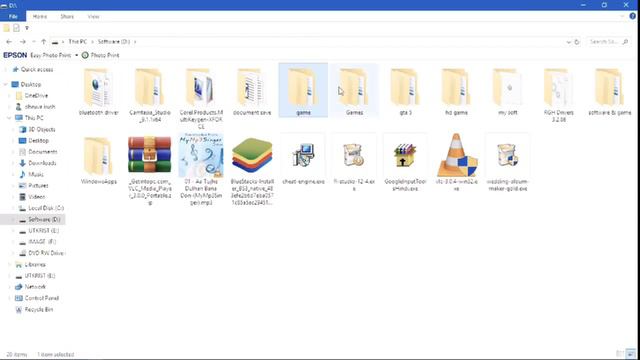Select the 'Games' folder

pos(354,91)
